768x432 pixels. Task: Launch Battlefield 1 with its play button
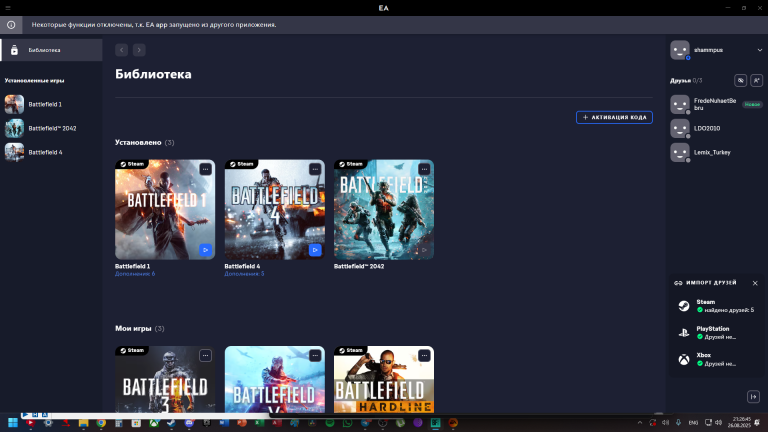[x=205, y=250]
